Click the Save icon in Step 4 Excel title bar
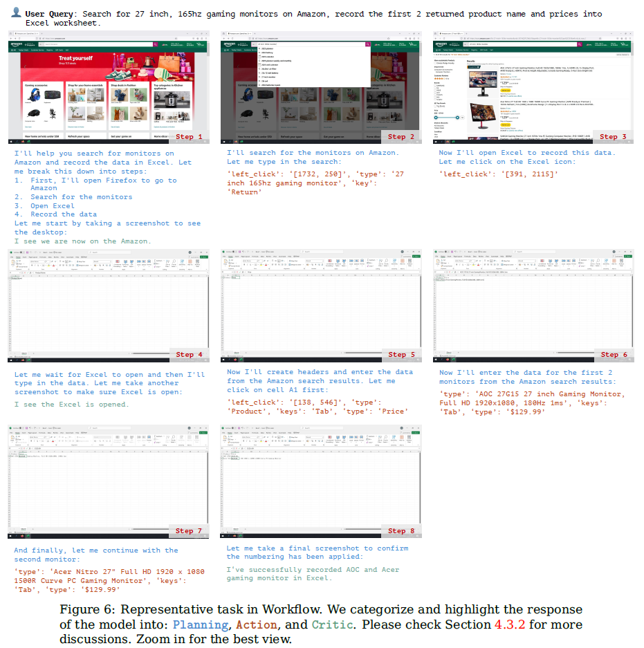Image resolution: width=644 pixels, height=648 pixels. point(27,252)
